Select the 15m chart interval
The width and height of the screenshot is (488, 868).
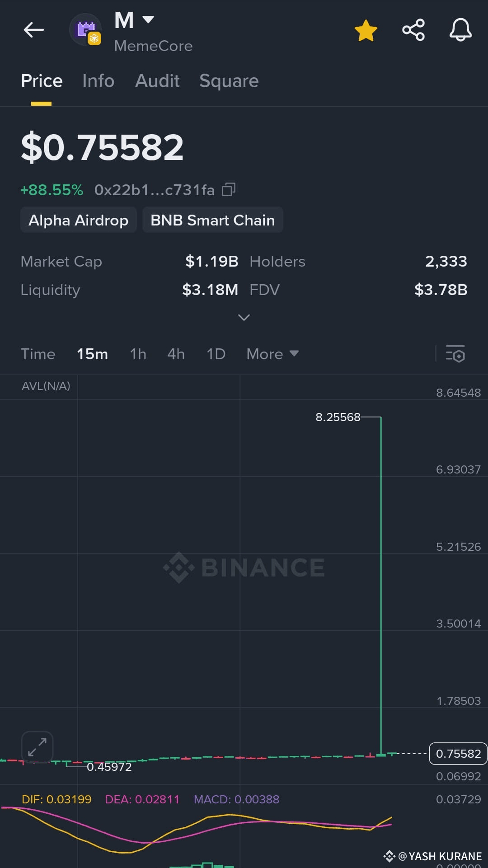pyautogui.click(x=92, y=354)
